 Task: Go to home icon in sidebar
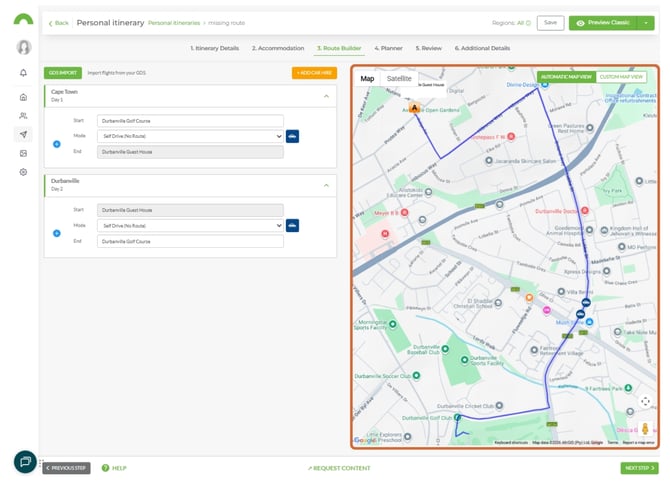click(24, 97)
